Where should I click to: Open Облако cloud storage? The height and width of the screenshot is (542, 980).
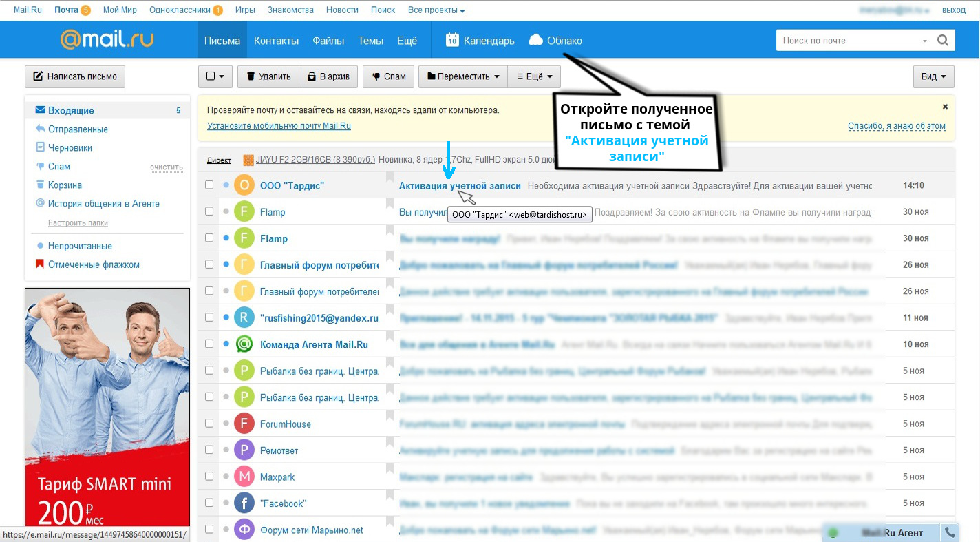coord(555,41)
